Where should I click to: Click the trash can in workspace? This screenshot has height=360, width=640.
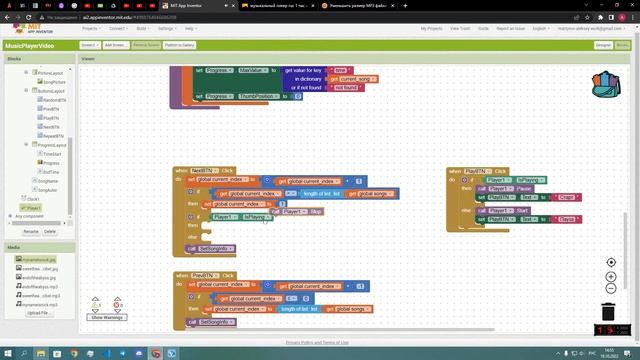608,311
